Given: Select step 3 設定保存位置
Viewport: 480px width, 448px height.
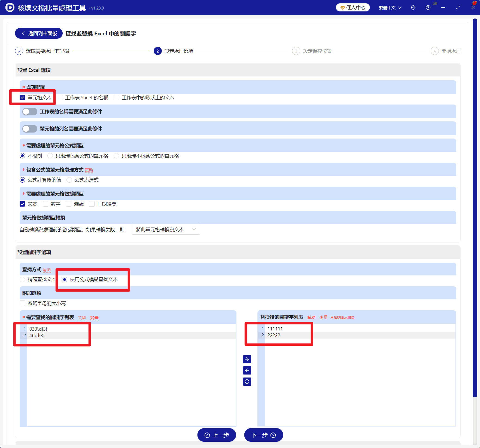Looking at the screenshot, I should point(312,51).
